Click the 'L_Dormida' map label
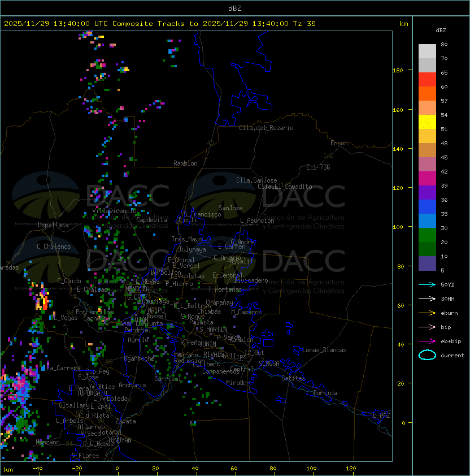This screenshot has width=470, height=476. [x=321, y=393]
